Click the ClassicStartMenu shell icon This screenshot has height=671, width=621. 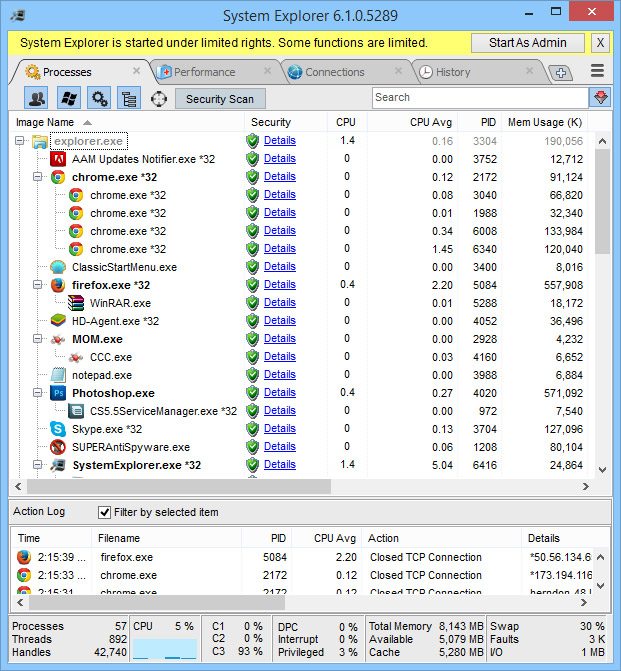(58, 267)
